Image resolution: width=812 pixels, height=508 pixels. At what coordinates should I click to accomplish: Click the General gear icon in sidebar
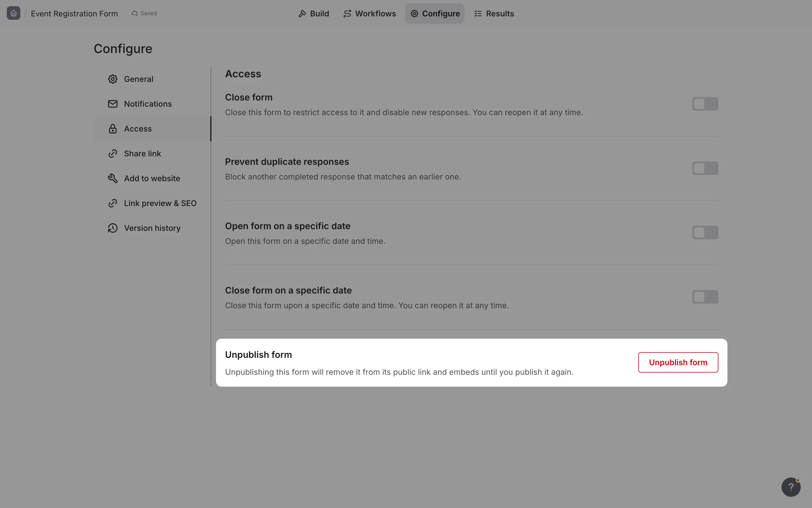[x=113, y=79]
